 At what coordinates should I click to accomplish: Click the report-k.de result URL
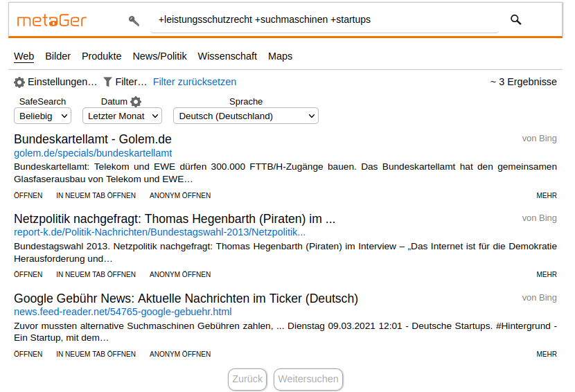(x=159, y=232)
